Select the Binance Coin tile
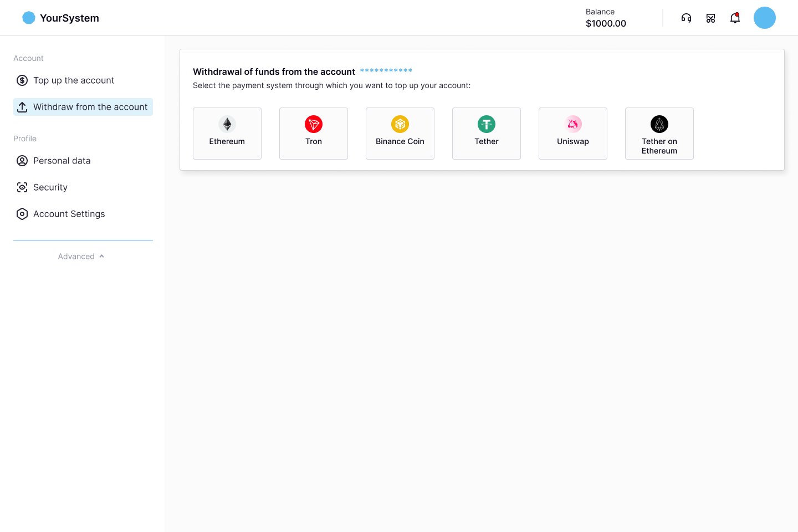The image size is (798, 532). coord(400,134)
